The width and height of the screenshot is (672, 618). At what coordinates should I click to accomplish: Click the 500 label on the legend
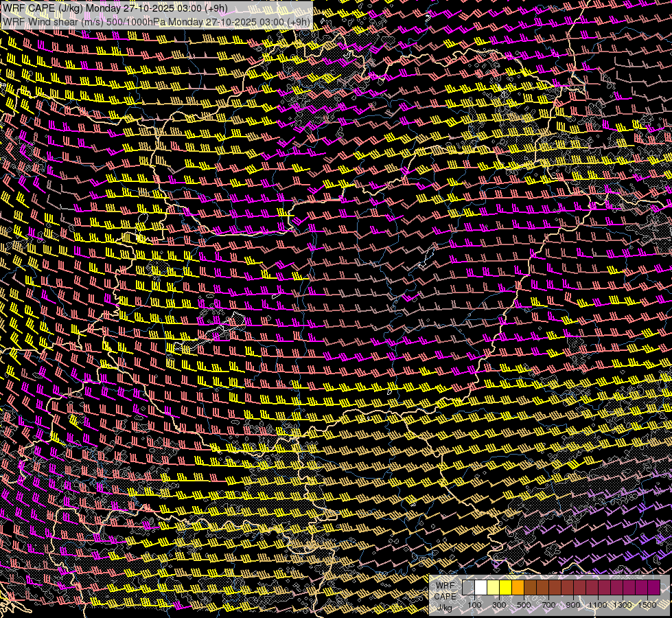click(524, 605)
